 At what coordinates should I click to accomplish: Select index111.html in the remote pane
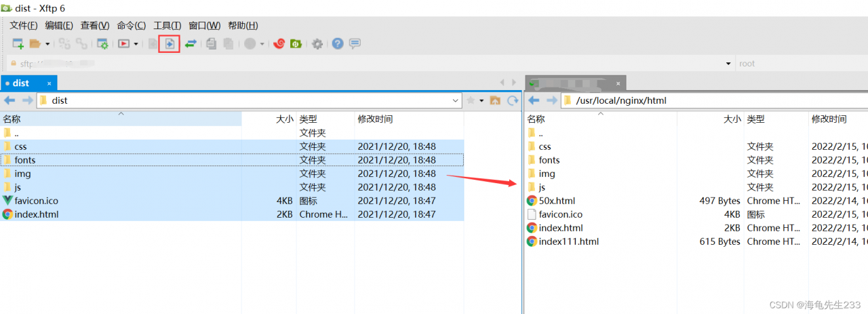coord(696,241)
